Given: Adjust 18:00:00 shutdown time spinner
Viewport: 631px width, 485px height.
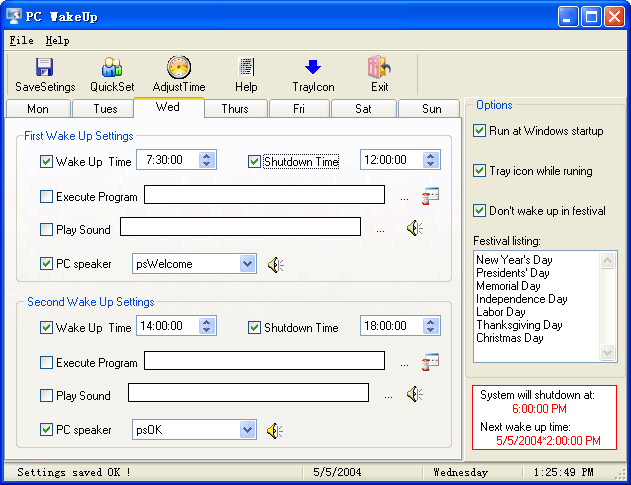Looking at the screenshot, I should (431, 326).
